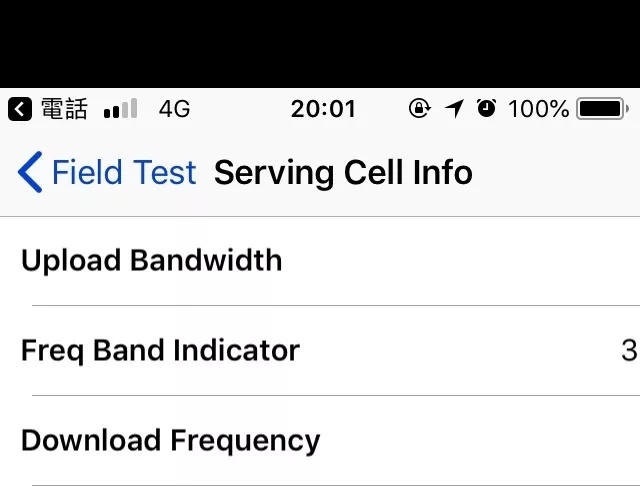Return to the 電話 app label
The height and width of the screenshot is (486, 640).
(64, 109)
